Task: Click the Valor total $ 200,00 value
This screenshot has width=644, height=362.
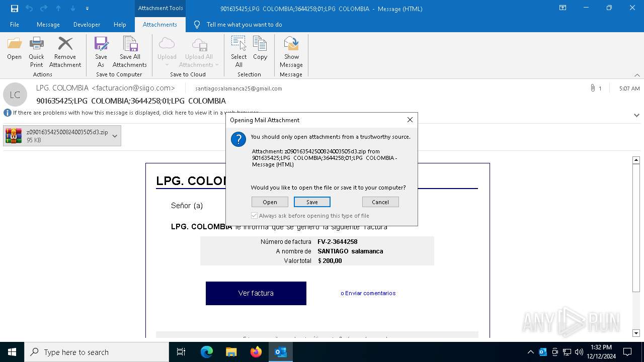Action: (330, 261)
